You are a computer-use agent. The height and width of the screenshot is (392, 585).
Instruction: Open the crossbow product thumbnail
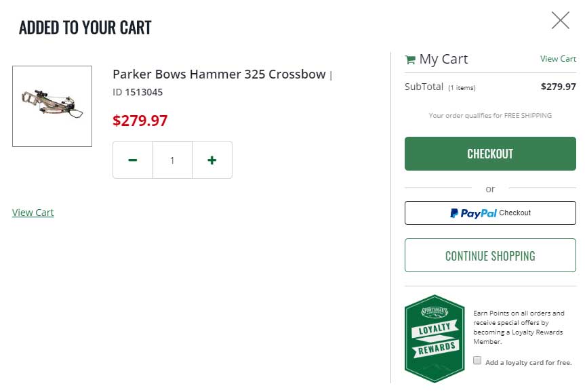tap(52, 106)
